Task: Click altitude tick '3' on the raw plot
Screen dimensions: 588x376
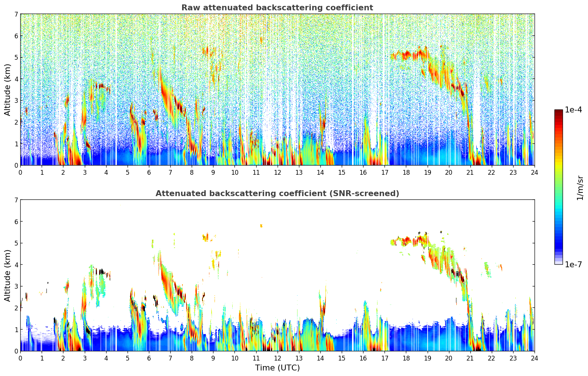Action: click(16, 100)
